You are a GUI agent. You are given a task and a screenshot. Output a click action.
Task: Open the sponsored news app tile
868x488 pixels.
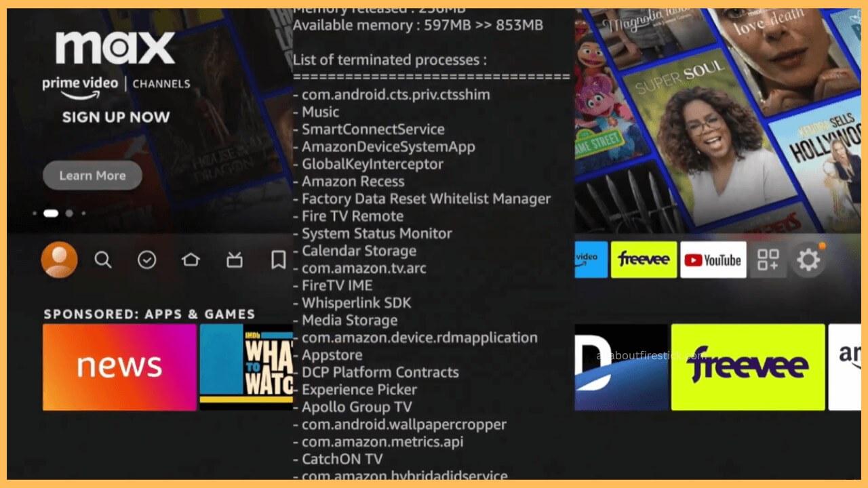(x=119, y=367)
